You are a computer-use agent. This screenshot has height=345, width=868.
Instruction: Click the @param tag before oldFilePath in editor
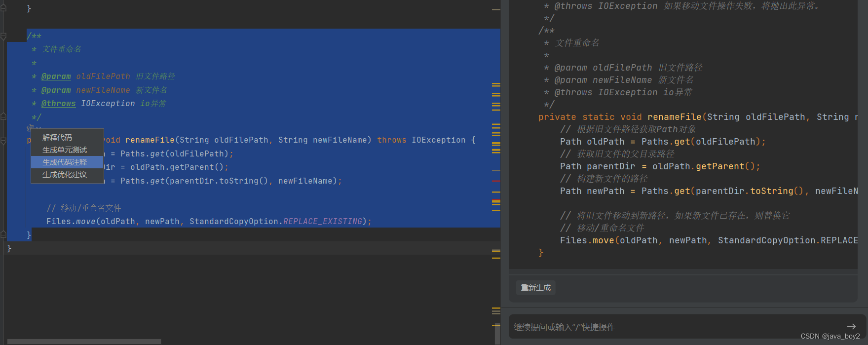click(x=56, y=77)
